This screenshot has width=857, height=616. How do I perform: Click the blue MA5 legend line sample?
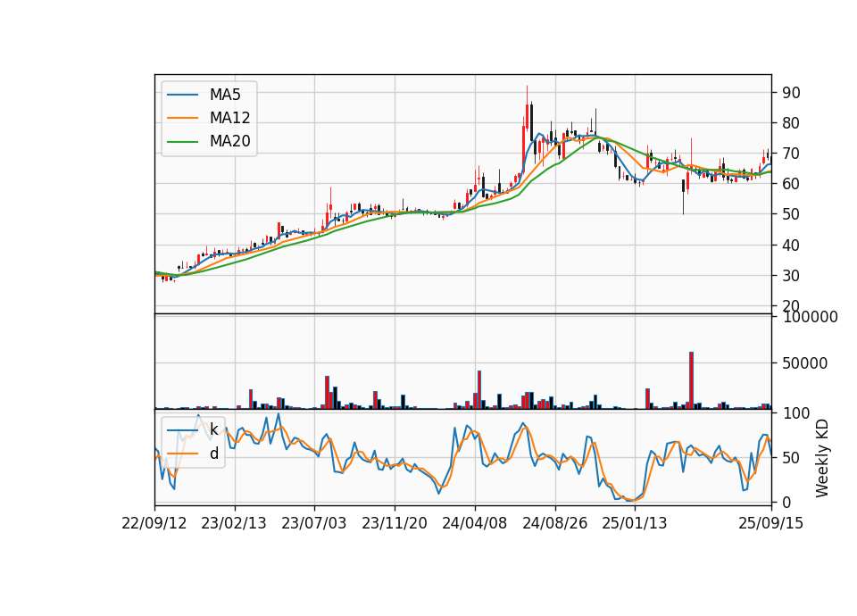[182, 95]
